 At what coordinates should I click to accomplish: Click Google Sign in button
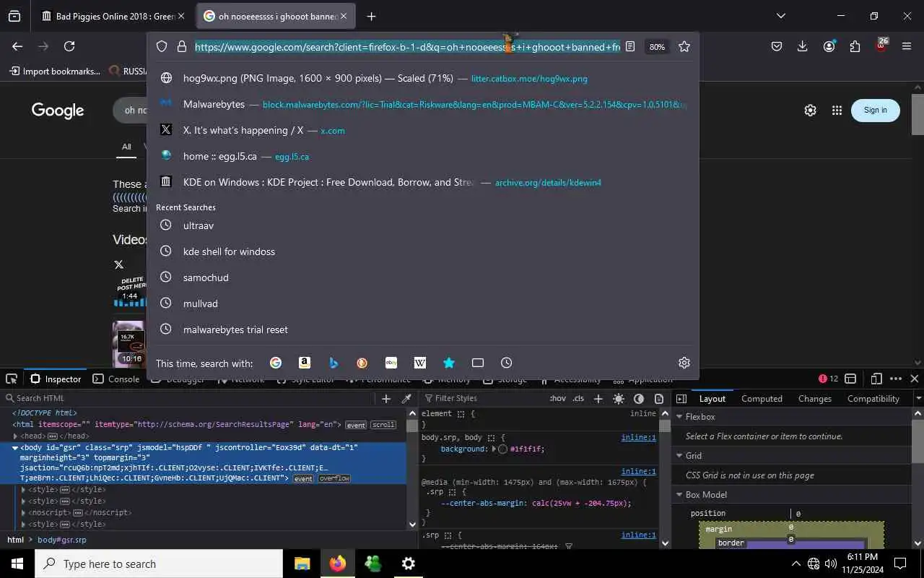point(875,110)
